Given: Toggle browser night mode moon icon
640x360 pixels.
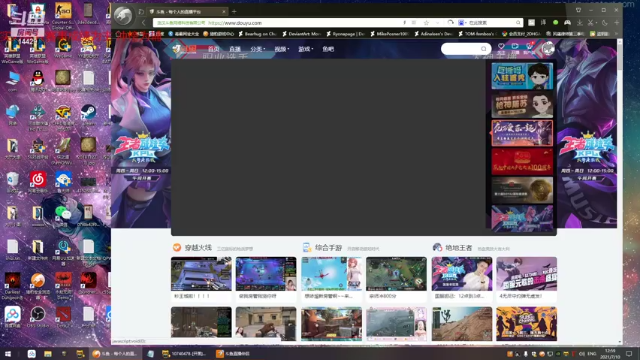Looking at the screenshot, I should point(604,23).
